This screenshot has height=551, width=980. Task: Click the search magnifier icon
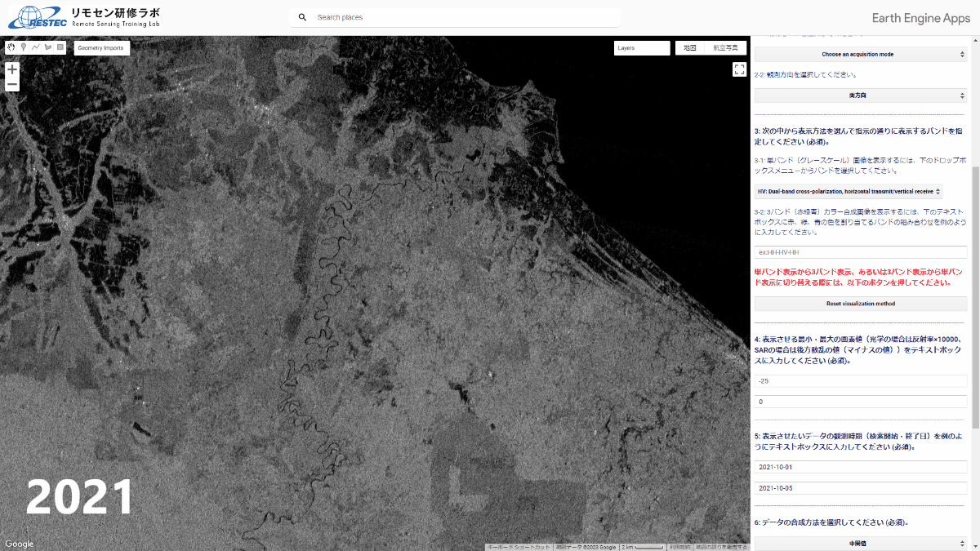coord(302,17)
